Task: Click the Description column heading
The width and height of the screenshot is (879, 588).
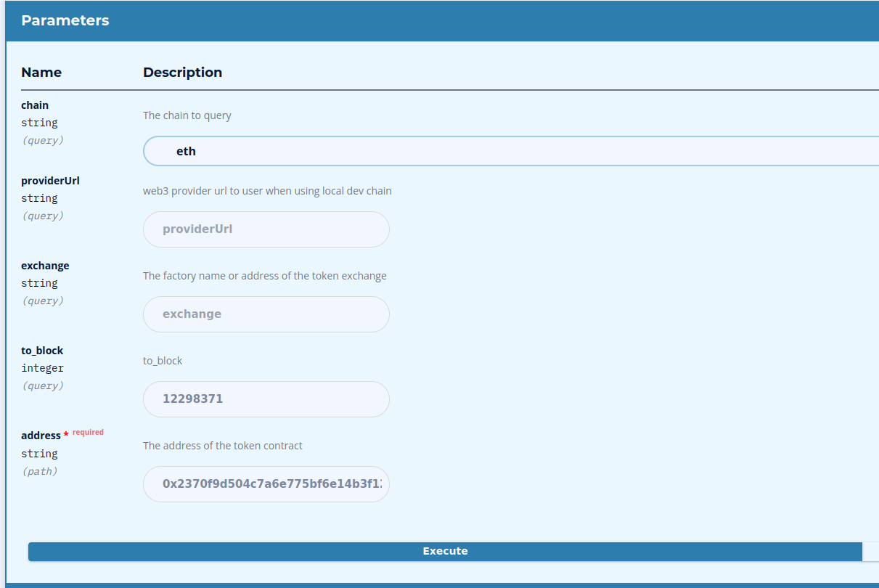Action: (182, 72)
